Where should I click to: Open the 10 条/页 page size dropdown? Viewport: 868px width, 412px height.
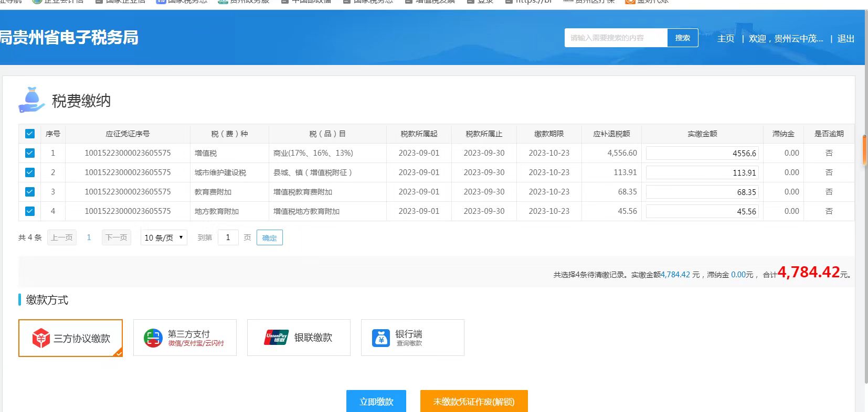(164, 237)
